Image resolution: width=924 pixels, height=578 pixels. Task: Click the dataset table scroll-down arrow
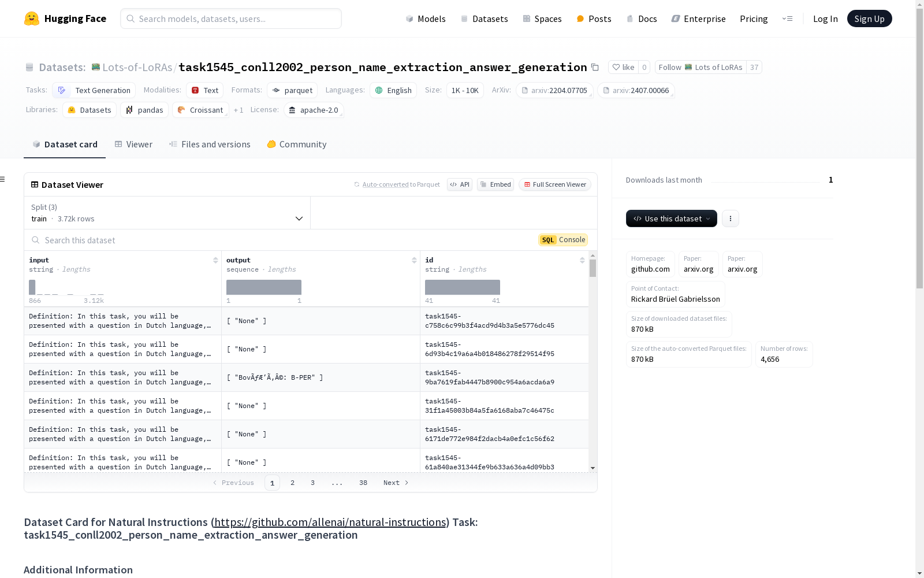pyautogui.click(x=593, y=468)
